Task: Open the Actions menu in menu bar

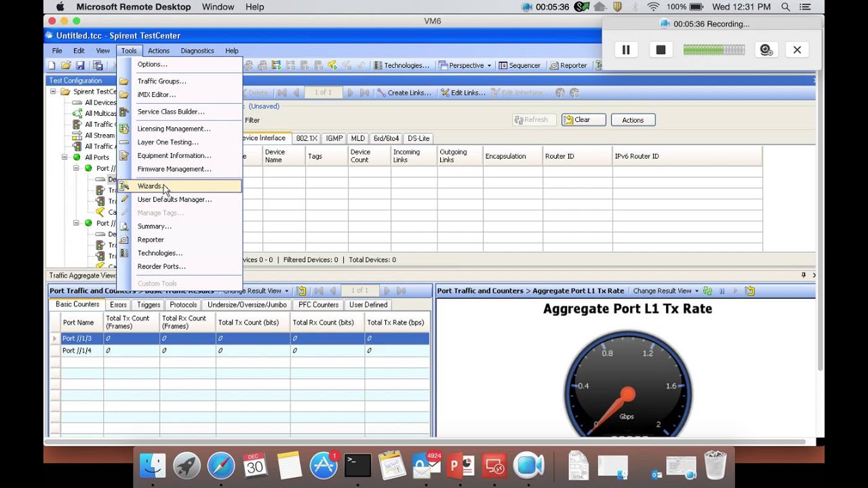Action: (x=159, y=51)
